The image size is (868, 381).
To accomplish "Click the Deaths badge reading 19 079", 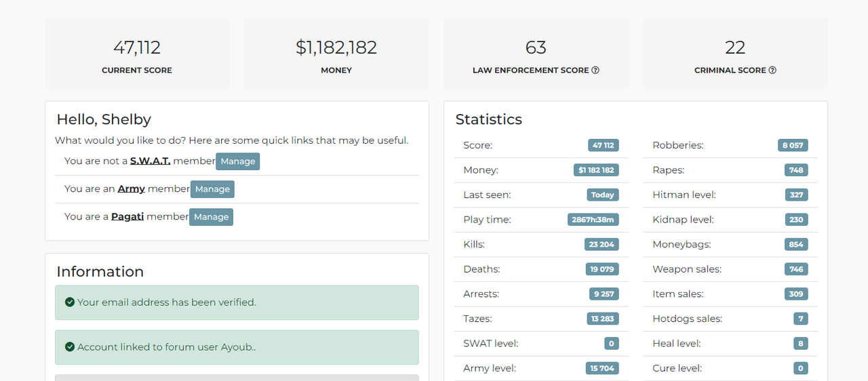I will coord(602,269).
